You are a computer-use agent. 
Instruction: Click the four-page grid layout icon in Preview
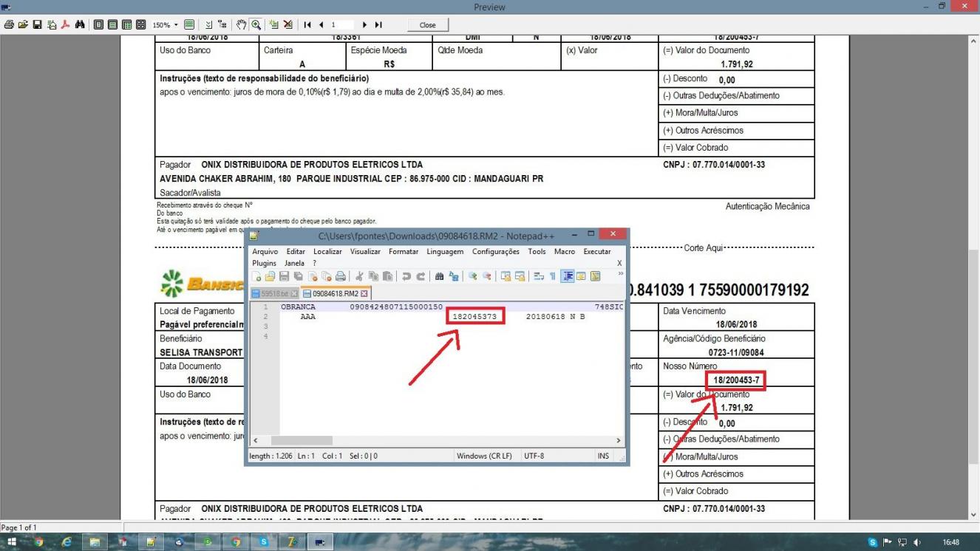coord(140,24)
